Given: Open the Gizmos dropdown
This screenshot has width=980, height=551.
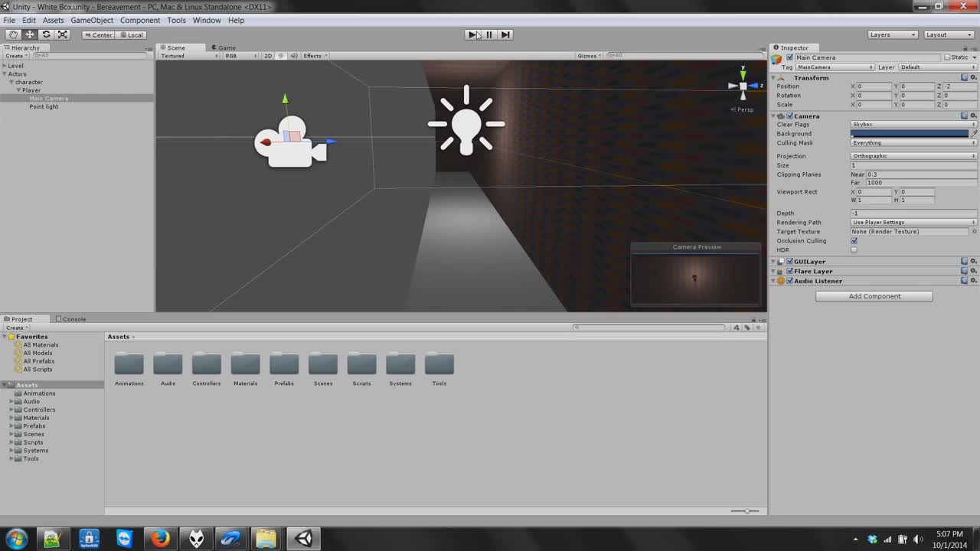Looking at the screenshot, I should click(x=590, y=56).
